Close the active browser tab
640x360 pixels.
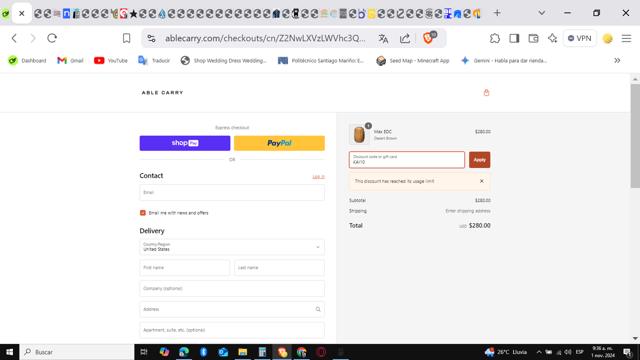pyautogui.click(x=22, y=13)
